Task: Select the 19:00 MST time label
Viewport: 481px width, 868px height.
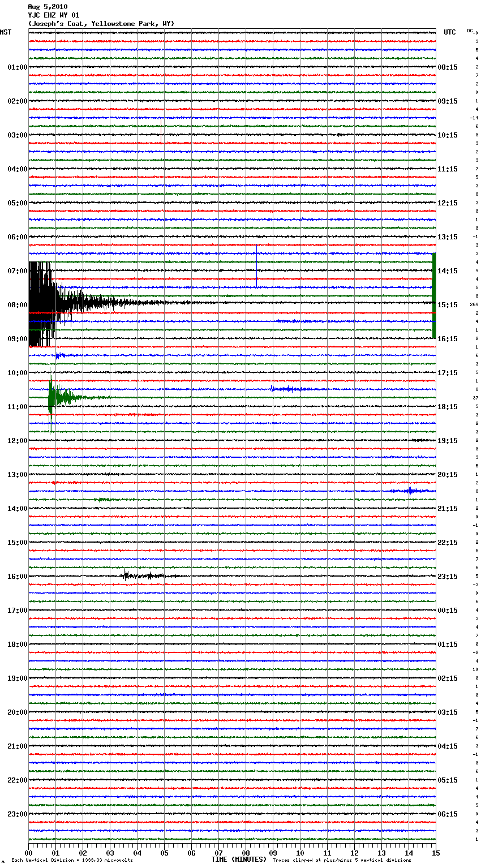Action: (x=18, y=678)
